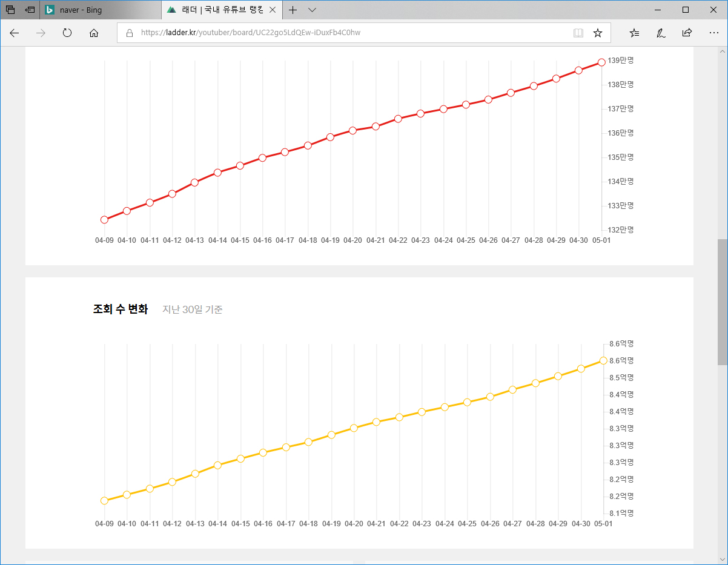Viewport: 728px width, 565px height.
Task: Click the 132만명 axis label
Action: point(620,230)
